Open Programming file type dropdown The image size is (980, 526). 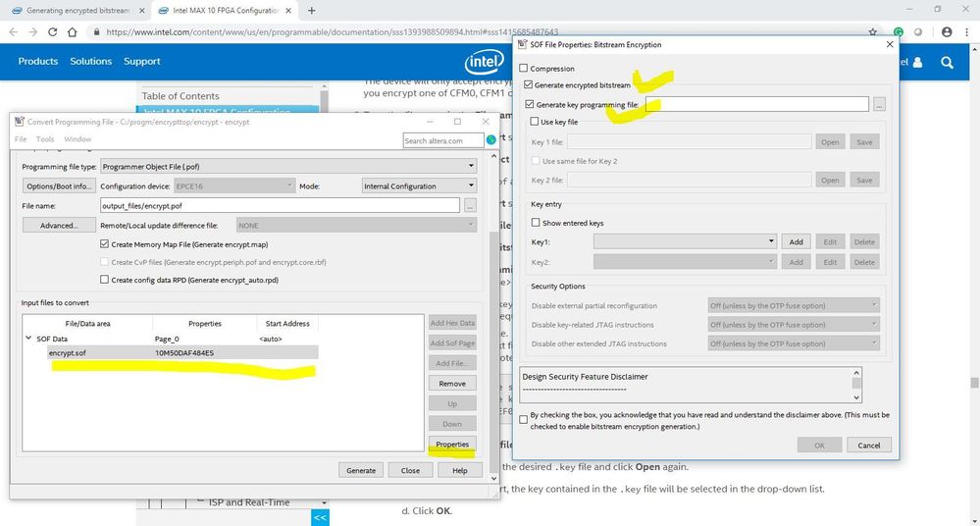288,167
